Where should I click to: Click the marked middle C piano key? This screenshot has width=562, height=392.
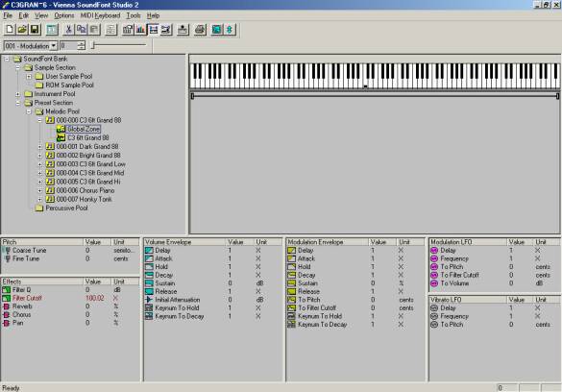pos(366,76)
